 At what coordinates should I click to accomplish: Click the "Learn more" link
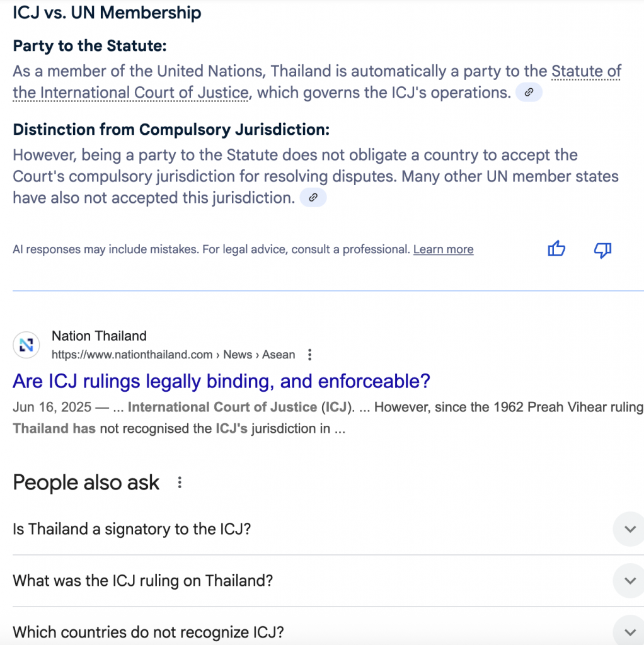(x=443, y=249)
